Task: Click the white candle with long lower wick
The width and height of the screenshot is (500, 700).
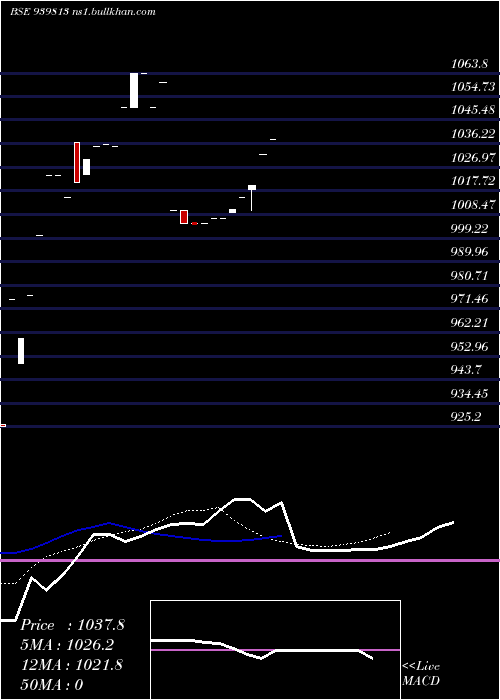Action: pyautogui.click(x=252, y=197)
